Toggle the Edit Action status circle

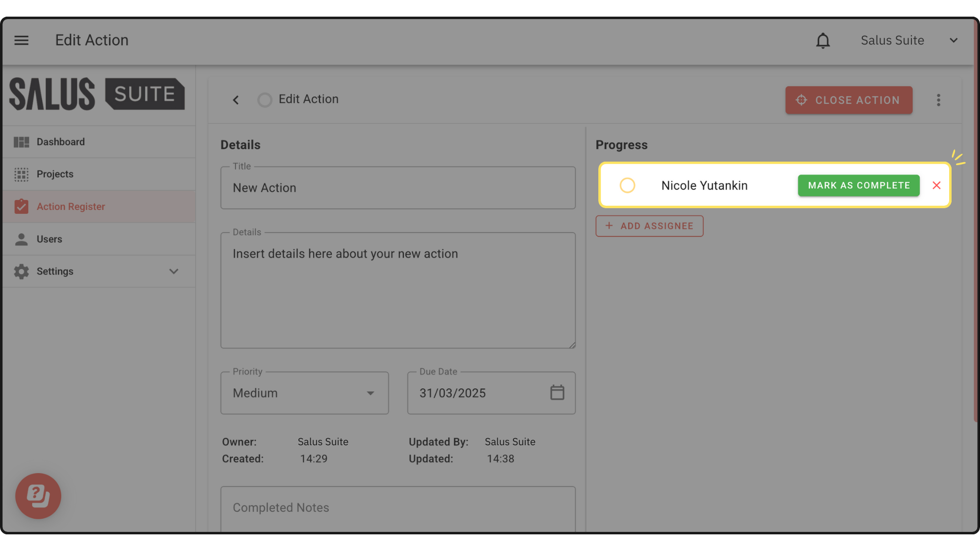click(265, 100)
